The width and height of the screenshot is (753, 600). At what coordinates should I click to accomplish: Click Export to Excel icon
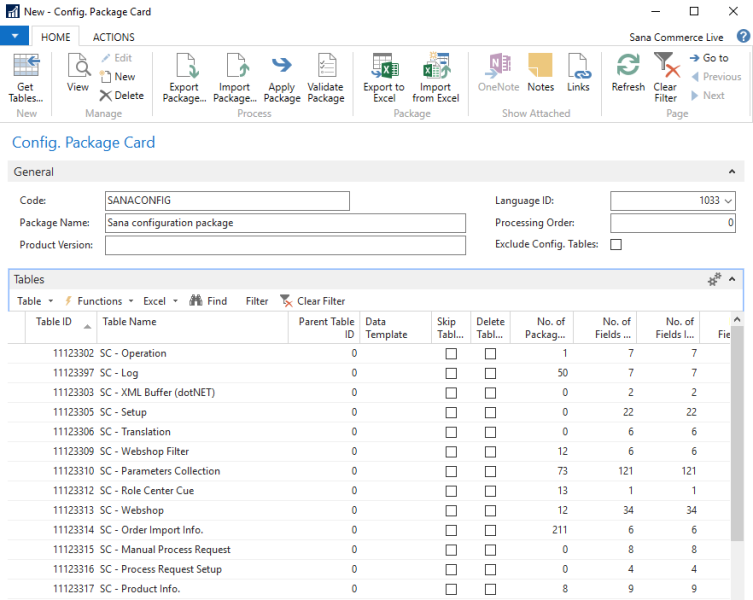[384, 78]
